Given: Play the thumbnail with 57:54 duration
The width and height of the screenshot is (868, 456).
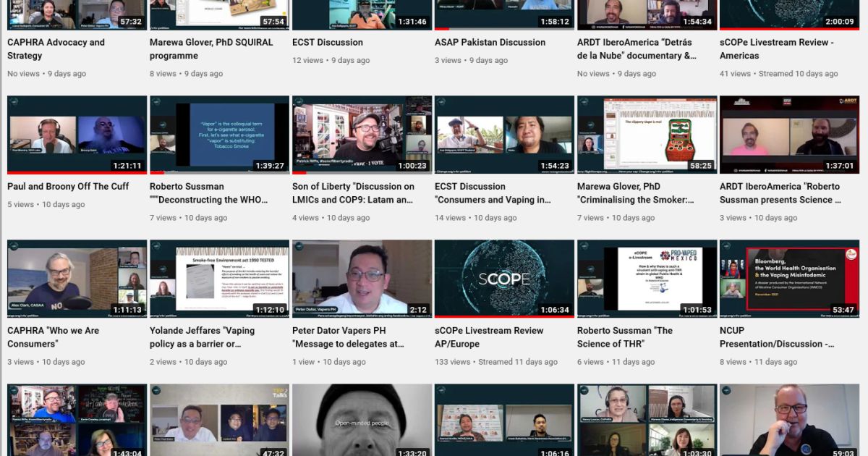Looking at the screenshot, I should [219, 14].
